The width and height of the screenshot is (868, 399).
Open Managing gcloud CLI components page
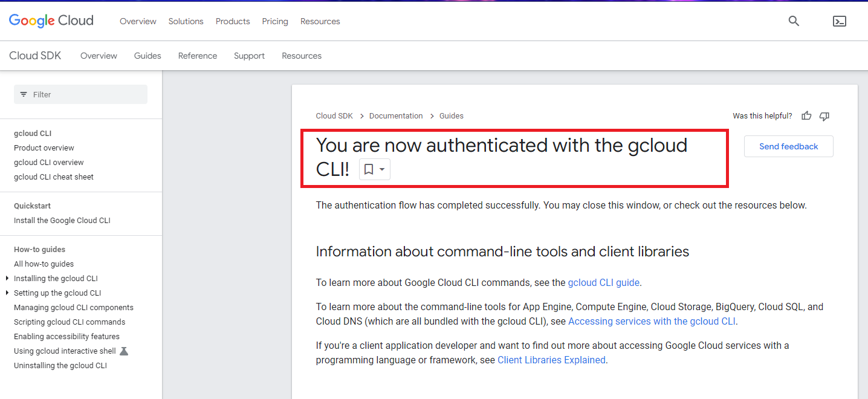click(74, 308)
